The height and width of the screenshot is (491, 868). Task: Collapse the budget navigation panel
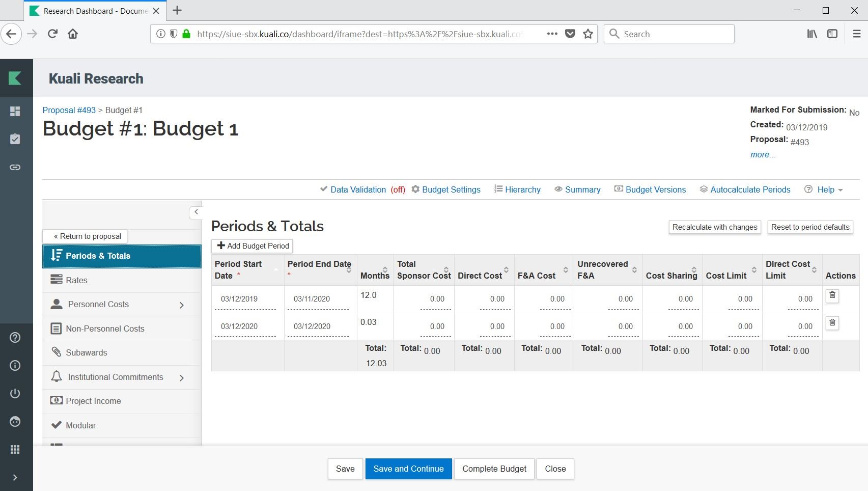196,212
